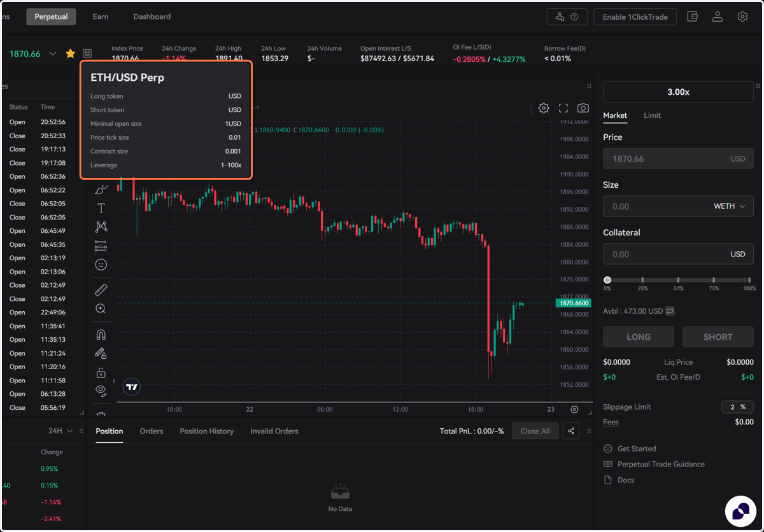Open the Docs link
This screenshot has height=532, width=764.
coord(626,480)
